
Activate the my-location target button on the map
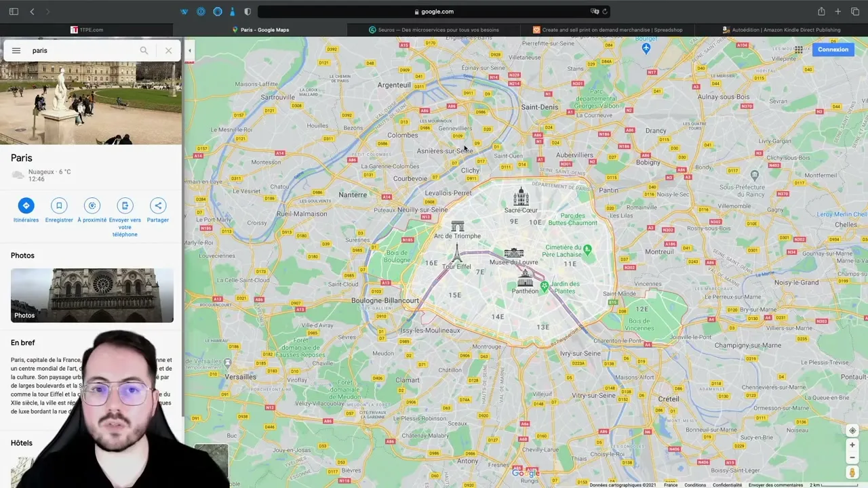(852, 430)
